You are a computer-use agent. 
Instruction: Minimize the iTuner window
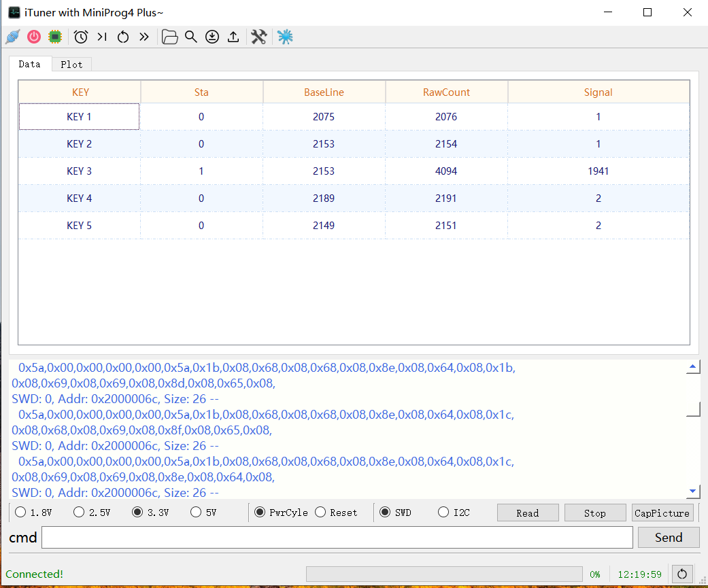click(608, 12)
